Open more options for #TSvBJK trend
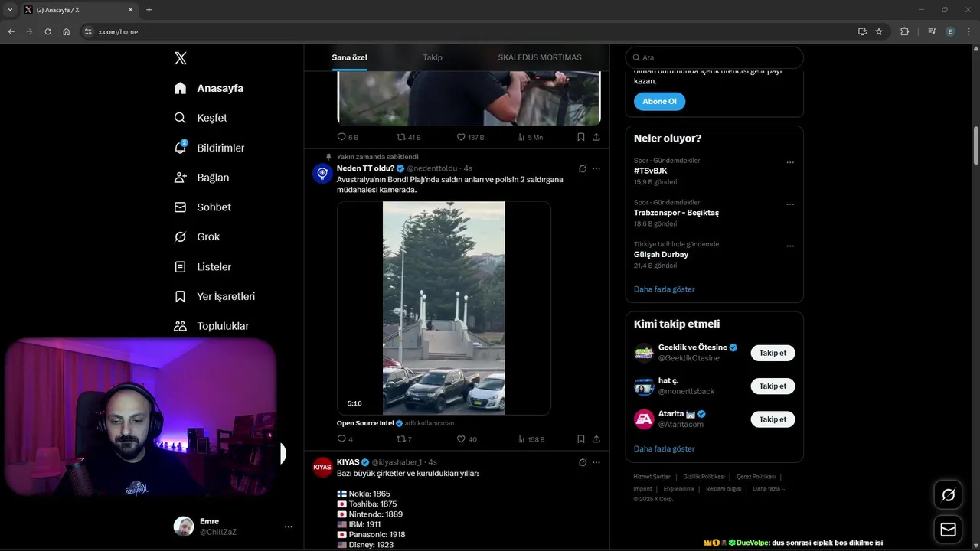Viewport: 980px width, 551px height. coord(790,162)
